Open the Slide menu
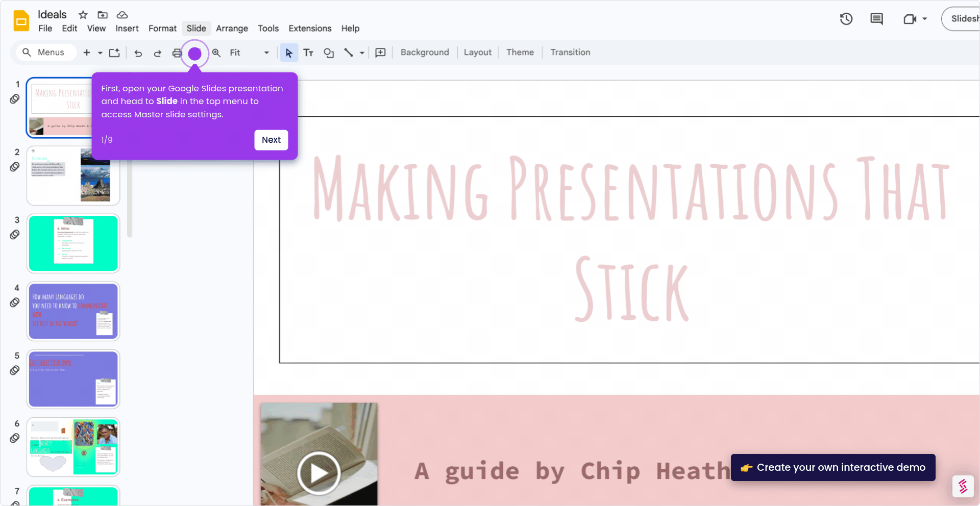 click(197, 29)
